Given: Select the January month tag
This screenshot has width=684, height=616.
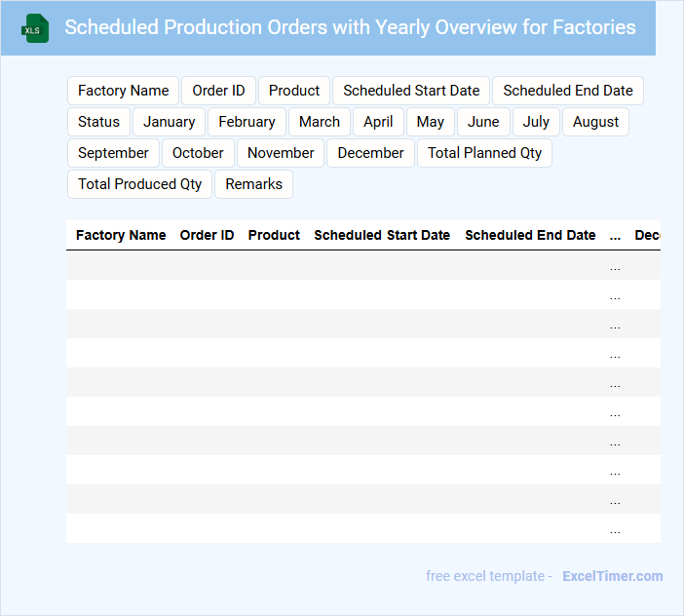Looking at the screenshot, I should (x=170, y=122).
